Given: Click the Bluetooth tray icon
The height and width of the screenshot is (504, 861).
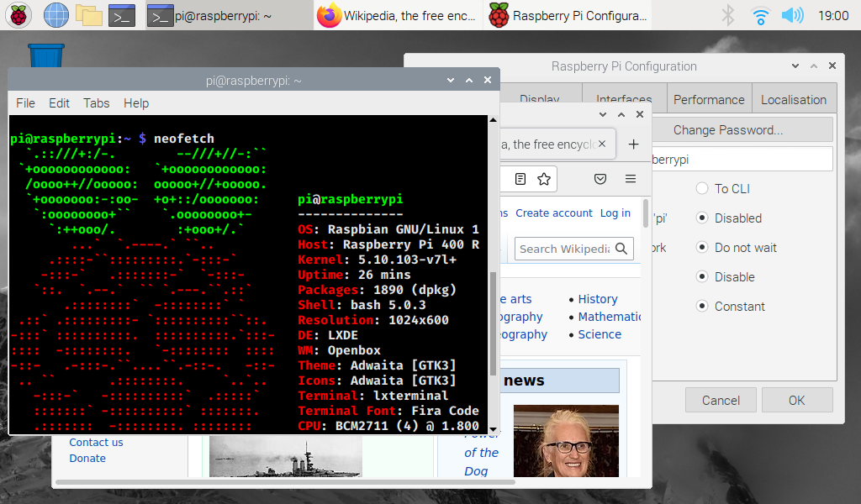Looking at the screenshot, I should click(x=728, y=15).
